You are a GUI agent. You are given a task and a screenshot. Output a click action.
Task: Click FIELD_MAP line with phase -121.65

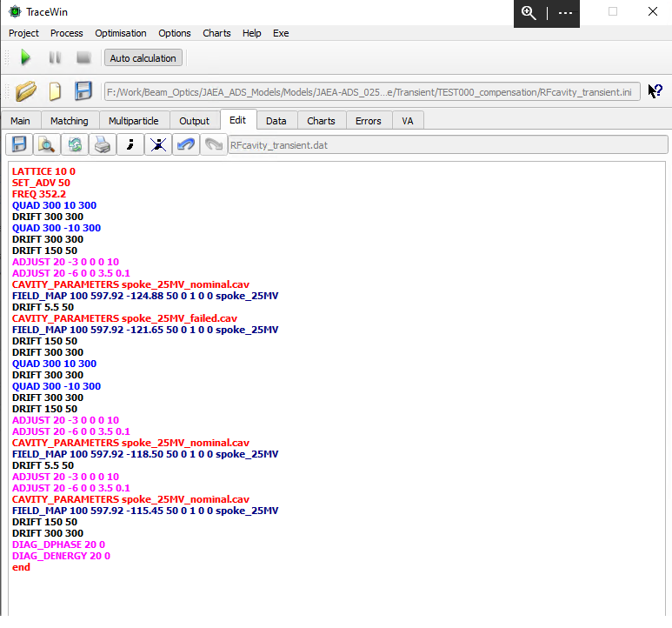tap(145, 330)
